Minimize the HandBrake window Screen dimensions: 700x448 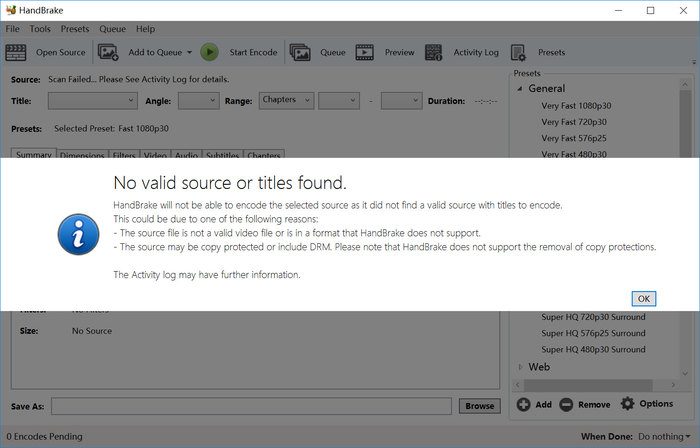[618, 10]
